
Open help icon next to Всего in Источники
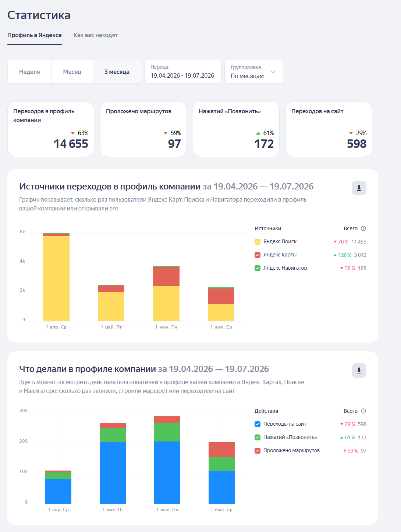(363, 228)
